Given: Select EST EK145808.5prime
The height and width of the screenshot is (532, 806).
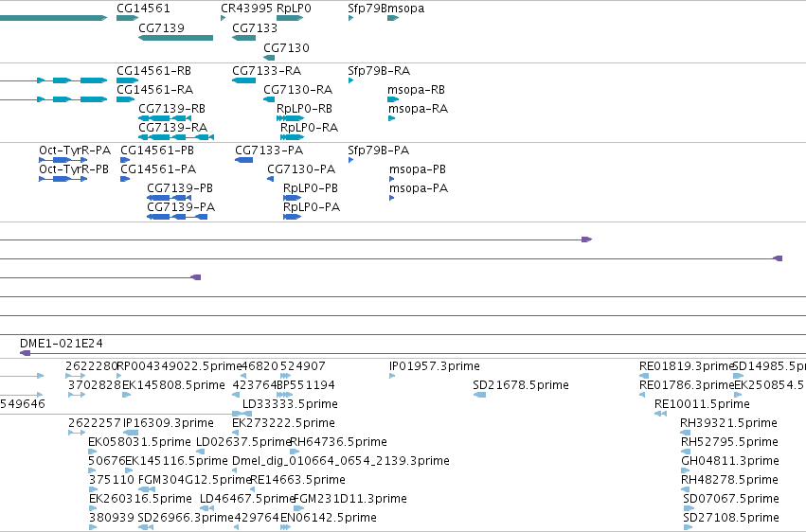Looking at the screenshot, I should [127, 395].
